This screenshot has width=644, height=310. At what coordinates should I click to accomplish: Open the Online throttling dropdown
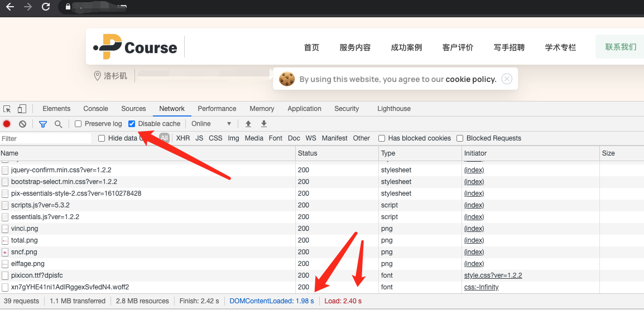pyautogui.click(x=211, y=124)
